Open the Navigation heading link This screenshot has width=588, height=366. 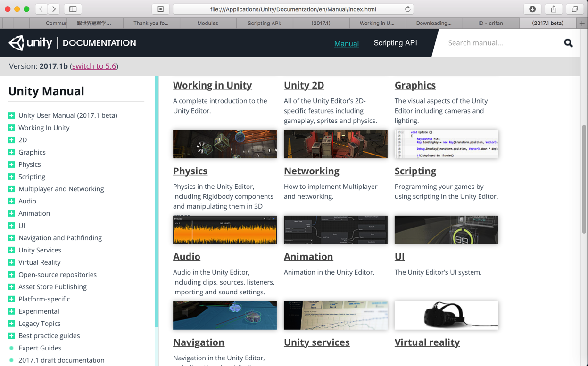[x=199, y=342]
